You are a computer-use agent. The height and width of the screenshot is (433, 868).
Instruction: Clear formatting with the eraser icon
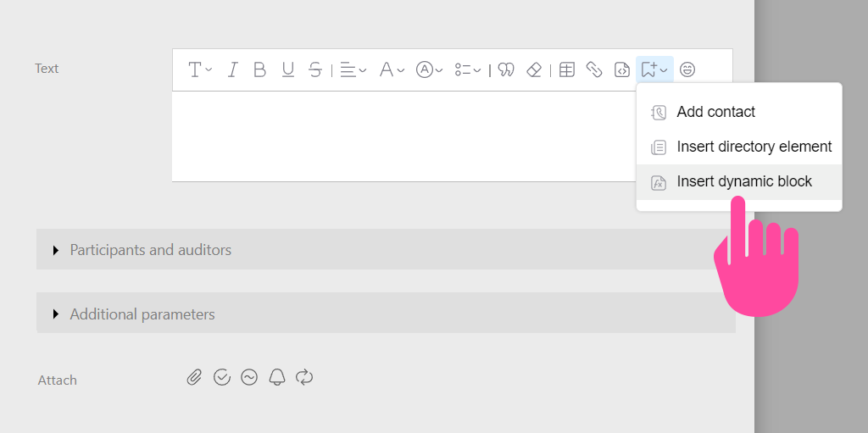pyautogui.click(x=534, y=69)
